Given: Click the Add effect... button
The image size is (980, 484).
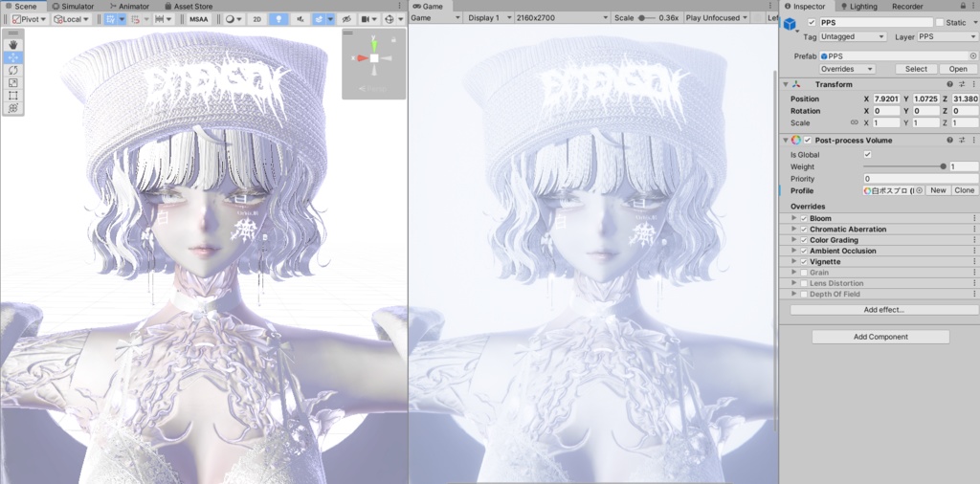Looking at the screenshot, I should click(883, 310).
